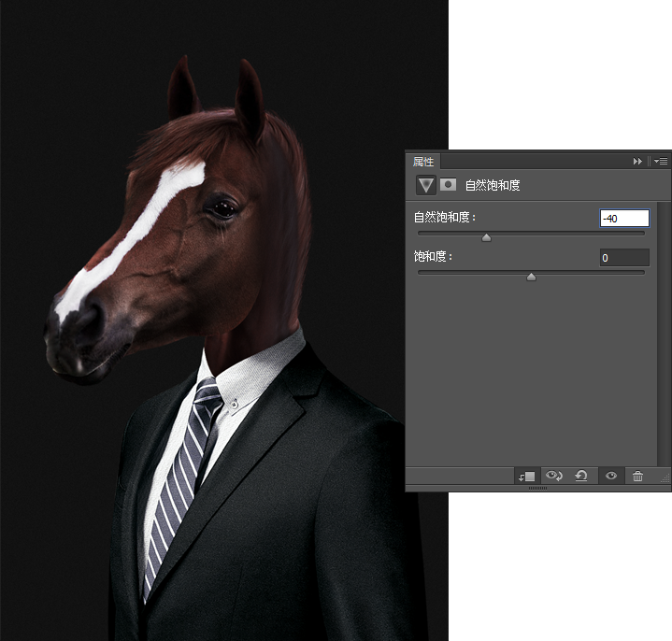Image resolution: width=672 pixels, height=641 pixels.
Task: Toggle adjustment layer visibility eye
Action: 611,476
